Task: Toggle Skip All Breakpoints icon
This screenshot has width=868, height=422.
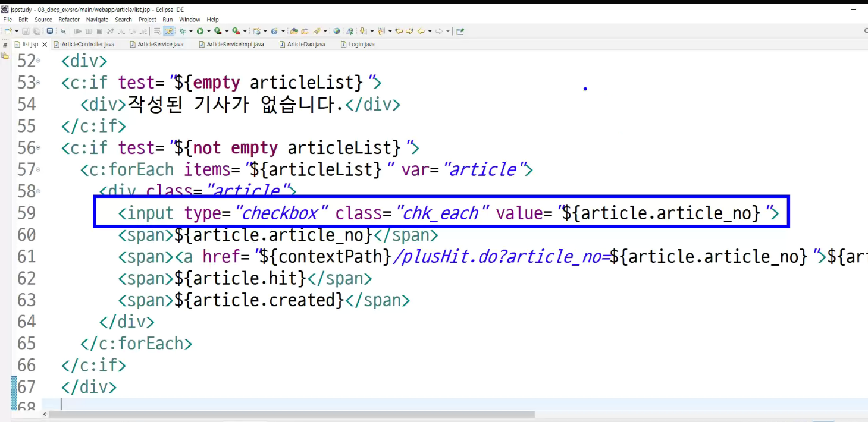Action: pyautogui.click(x=63, y=31)
